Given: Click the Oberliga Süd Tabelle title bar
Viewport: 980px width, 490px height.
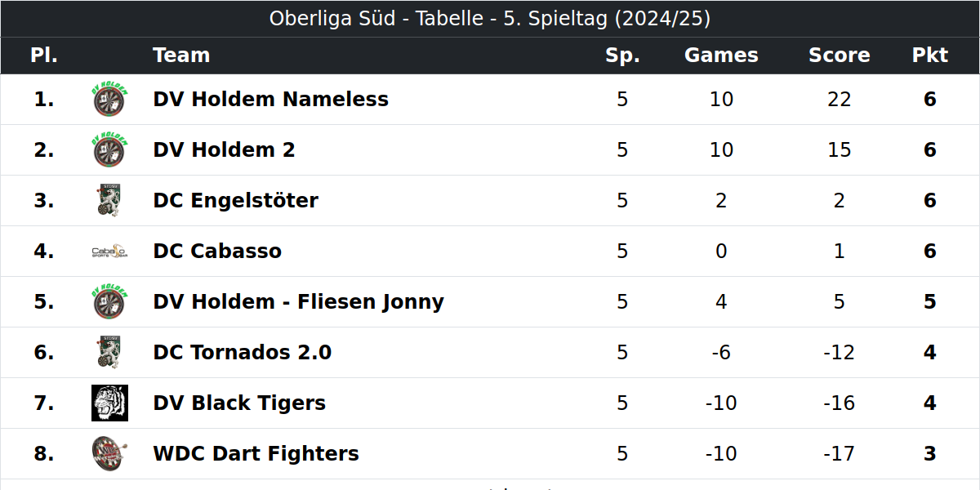Looking at the screenshot, I should click(490, 19).
